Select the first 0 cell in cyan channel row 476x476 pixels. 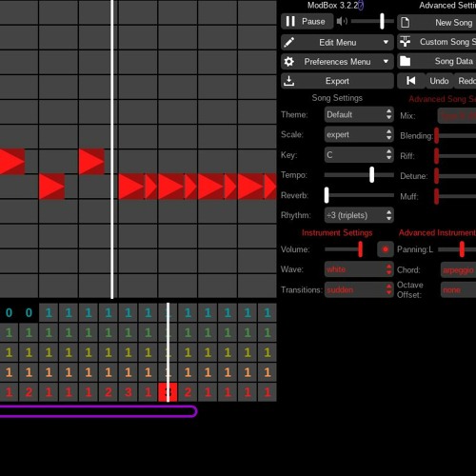tap(9, 313)
